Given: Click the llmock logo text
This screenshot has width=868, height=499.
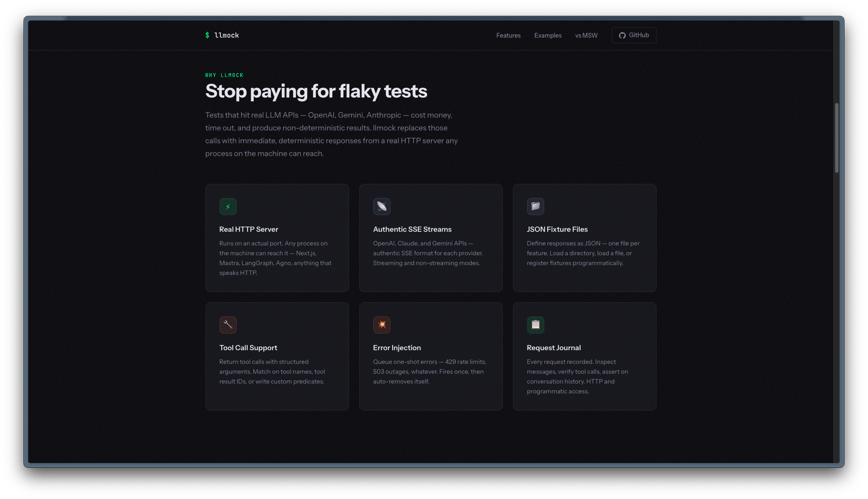Looking at the screenshot, I should [226, 35].
